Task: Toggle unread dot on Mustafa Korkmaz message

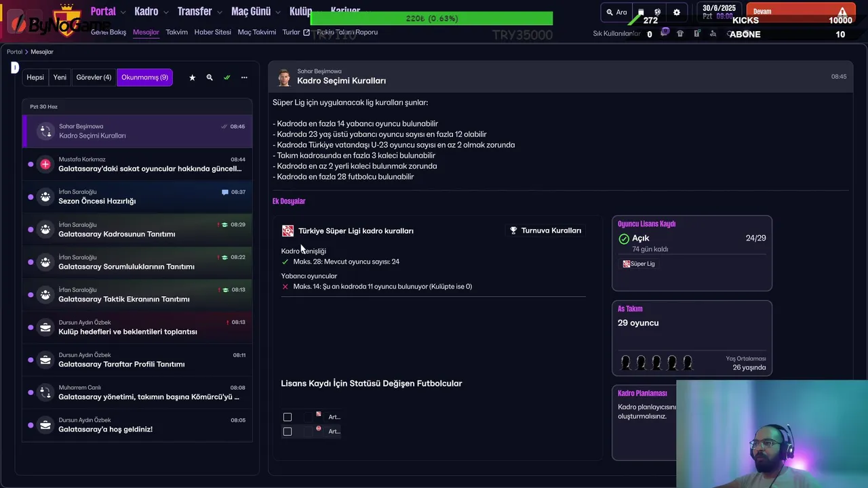Action: click(x=31, y=164)
